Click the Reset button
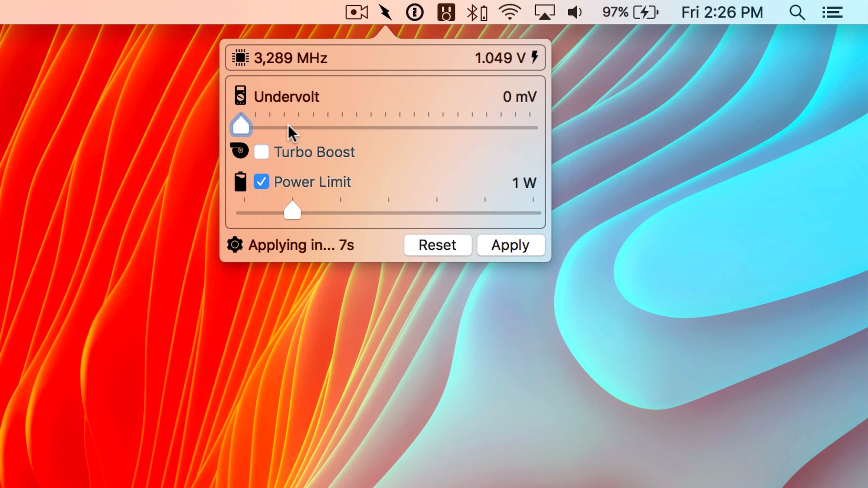Screen dimensions: 868x488 (x=437, y=245)
